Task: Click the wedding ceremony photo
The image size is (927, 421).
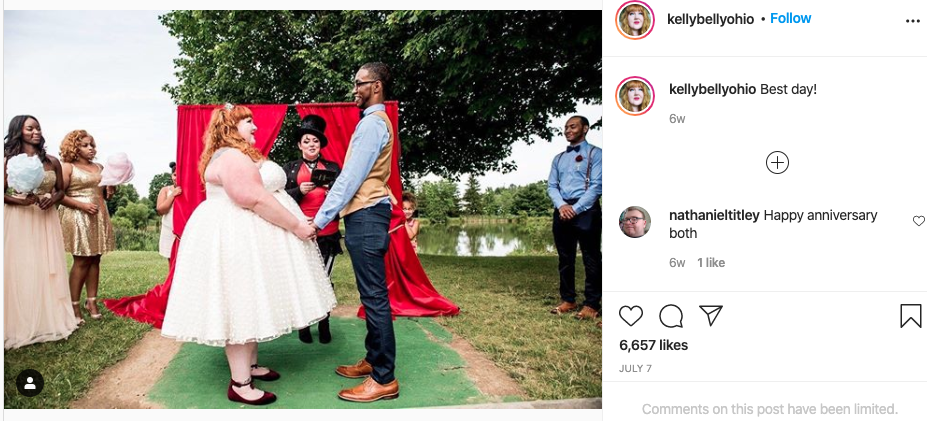Action: coord(303,209)
